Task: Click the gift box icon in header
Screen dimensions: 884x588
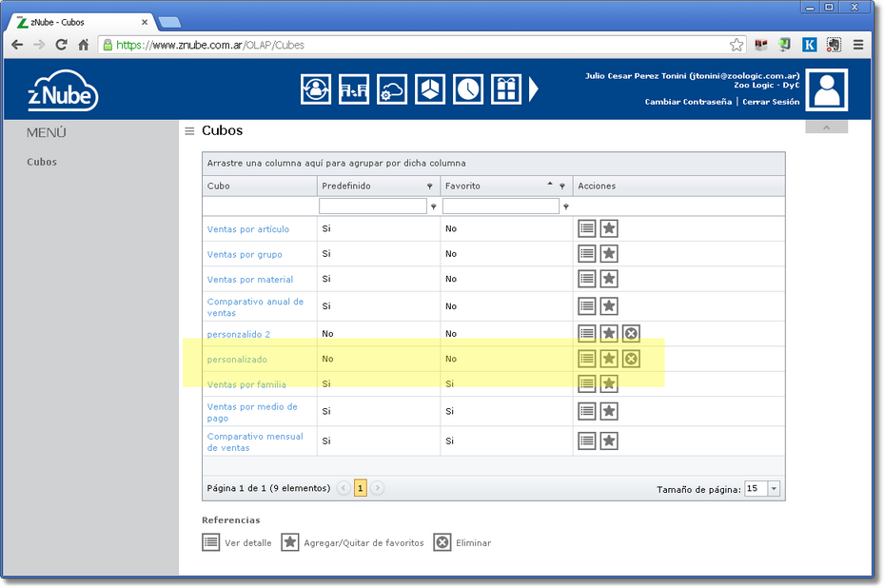Action: click(505, 89)
